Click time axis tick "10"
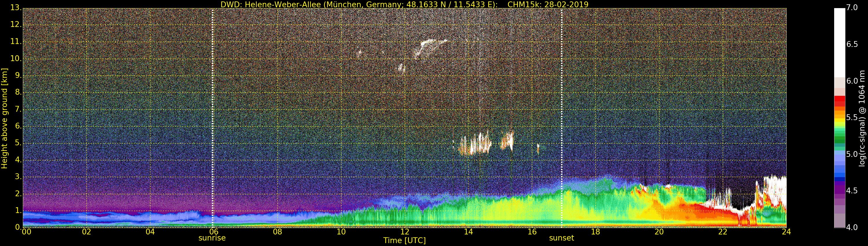This screenshot has height=246, width=868. pos(341,232)
